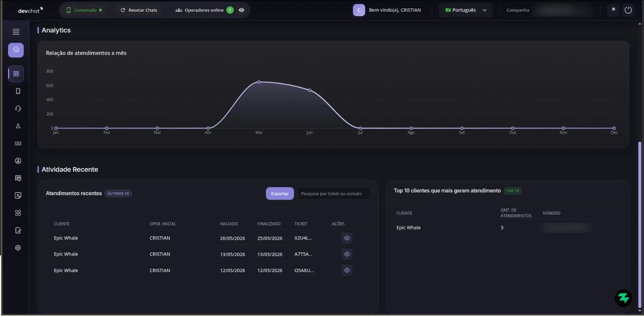The width and height of the screenshot is (644, 316).
Task: Click the Operadores online indicator
Action: (x=204, y=10)
